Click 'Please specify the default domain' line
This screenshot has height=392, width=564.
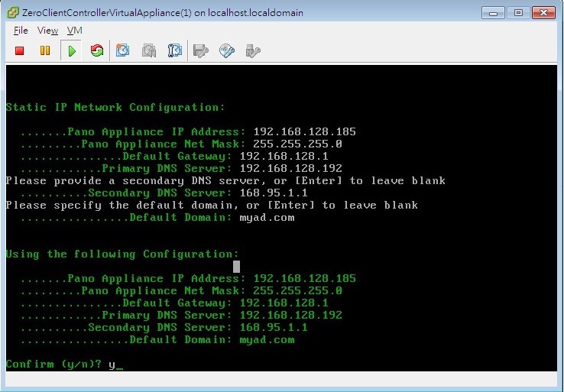[212, 205]
